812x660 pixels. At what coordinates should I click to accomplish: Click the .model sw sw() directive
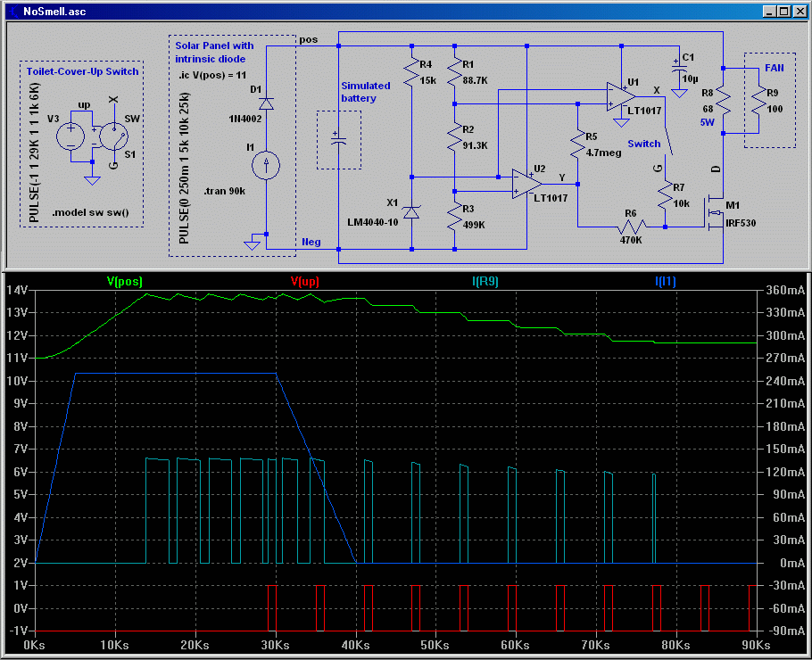91,212
